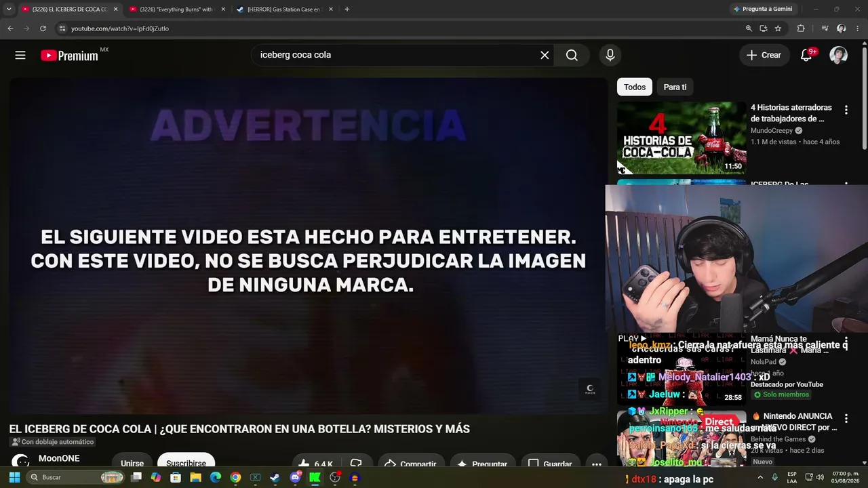The width and height of the screenshot is (868, 488).
Task: Install app via address bar icon
Action: [x=764, y=28]
